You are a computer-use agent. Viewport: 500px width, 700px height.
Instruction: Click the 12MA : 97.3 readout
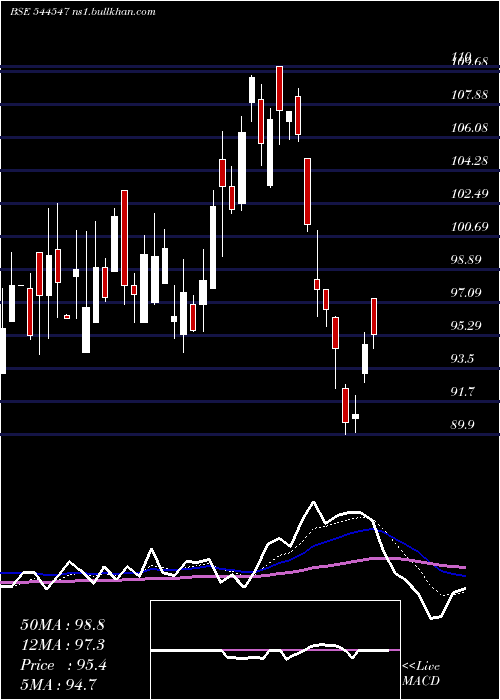point(62,645)
